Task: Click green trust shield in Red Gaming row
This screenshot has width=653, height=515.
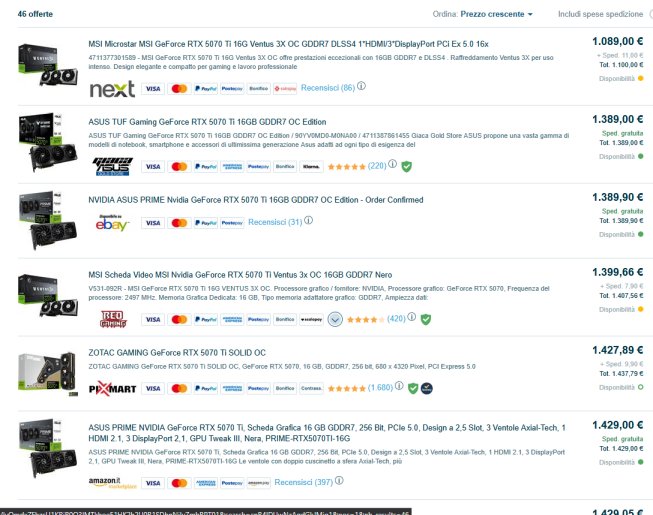Action: point(426,320)
